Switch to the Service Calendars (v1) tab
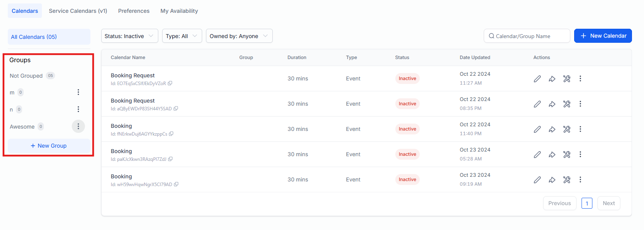 [78, 11]
